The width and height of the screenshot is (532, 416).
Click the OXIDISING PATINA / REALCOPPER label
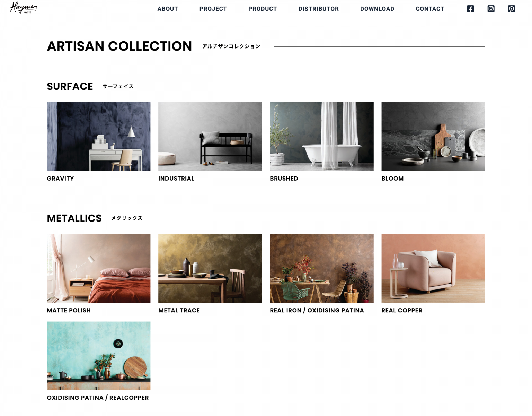[98, 398]
